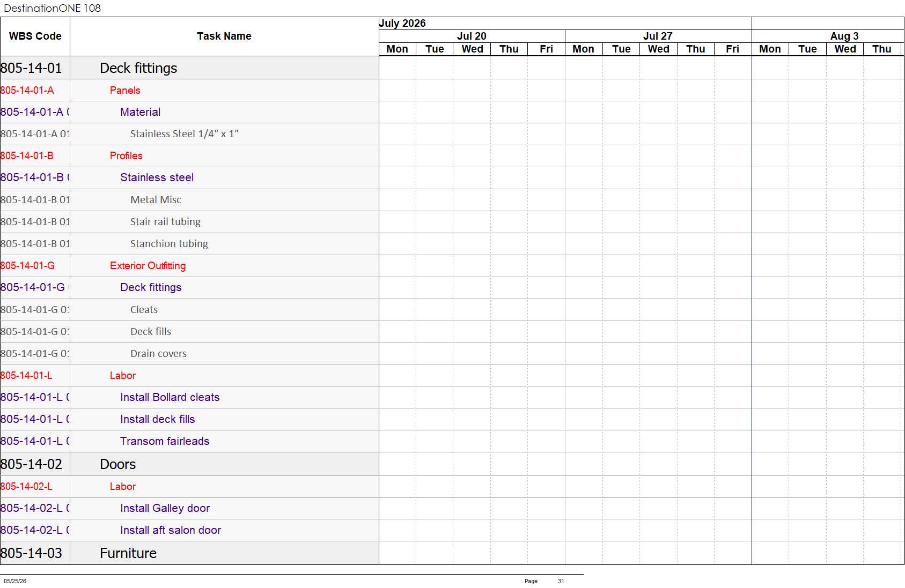
Task: Click the Jul 27 week header
Action: pyautogui.click(x=658, y=36)
